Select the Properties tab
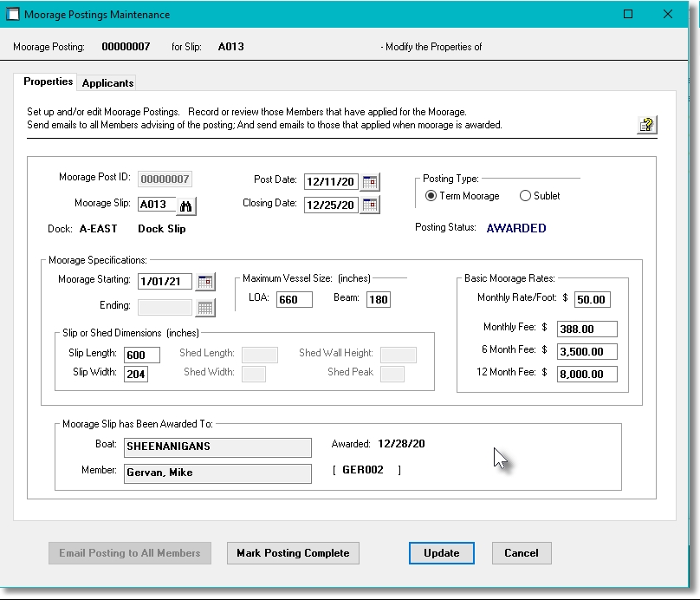Image resolution: width=700 pixels, height=600 pixels. click(47, 82)
